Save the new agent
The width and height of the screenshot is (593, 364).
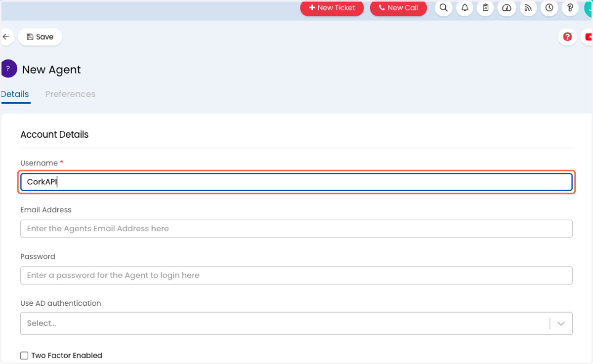(40, 37)
